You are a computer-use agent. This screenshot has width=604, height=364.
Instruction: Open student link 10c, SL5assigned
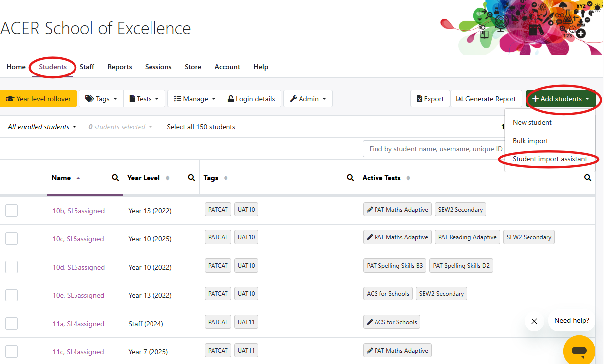coord(78,239)
